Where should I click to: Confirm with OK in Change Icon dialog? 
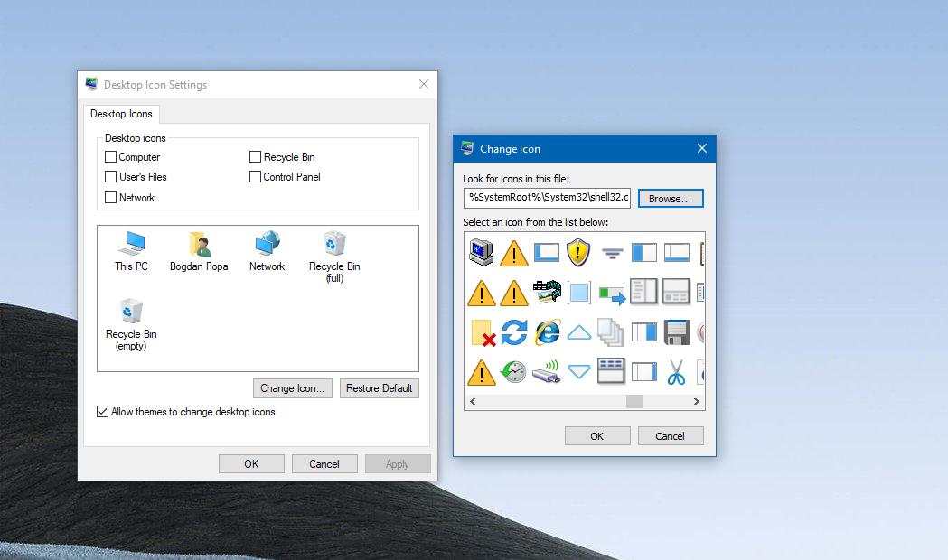pos(597,436)
